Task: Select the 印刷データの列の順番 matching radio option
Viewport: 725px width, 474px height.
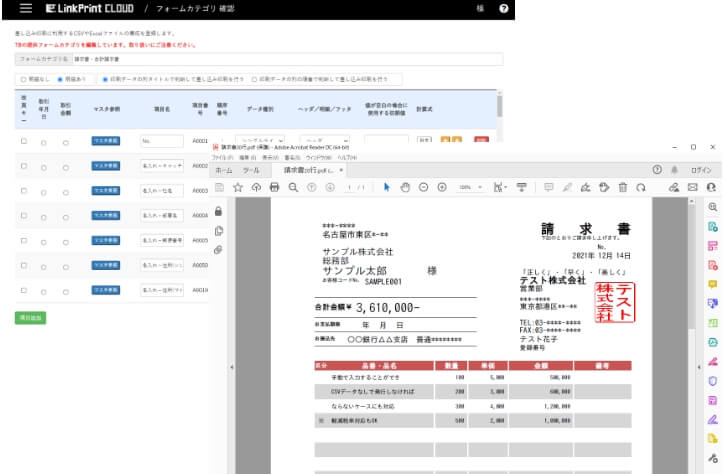Action: point(254,80)
